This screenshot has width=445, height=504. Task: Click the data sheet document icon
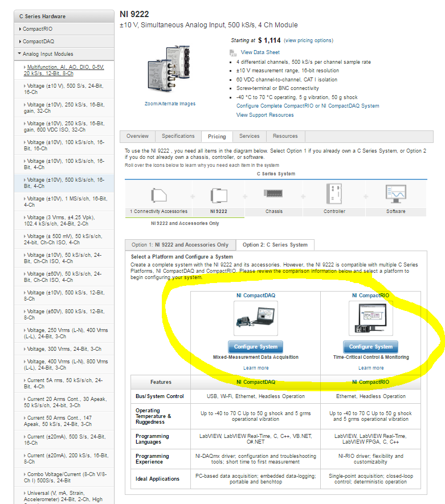tap(233, 53)
